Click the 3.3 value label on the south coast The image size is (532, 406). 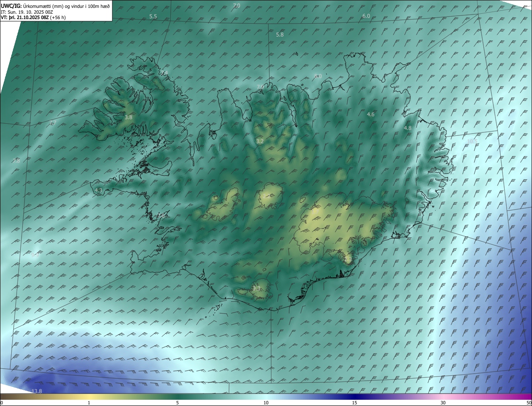pos(256,288)
